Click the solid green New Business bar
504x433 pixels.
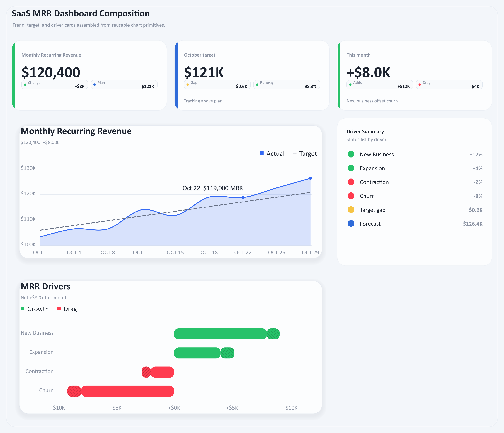[x=220, y=334]
